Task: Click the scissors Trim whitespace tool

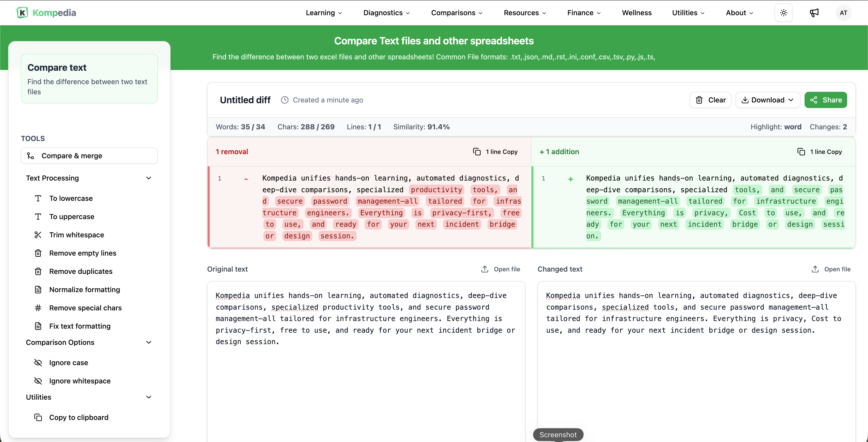Action: point(76,235)
